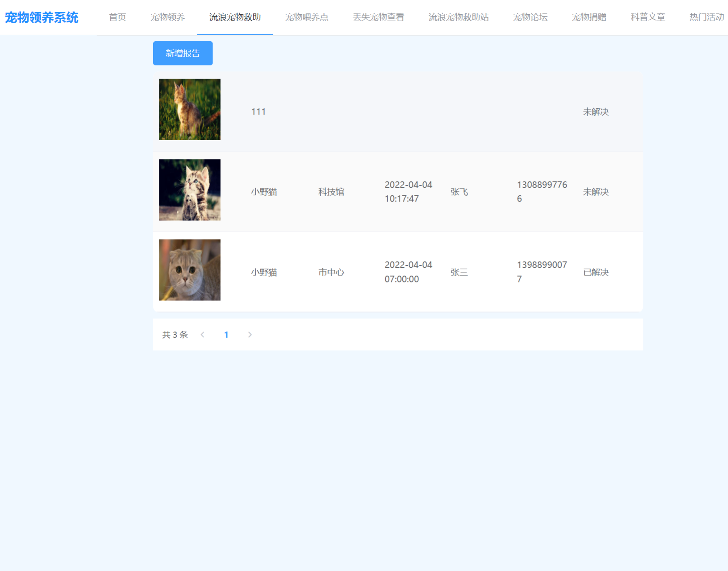Open the 首页 navigation tab

[118, 17]
